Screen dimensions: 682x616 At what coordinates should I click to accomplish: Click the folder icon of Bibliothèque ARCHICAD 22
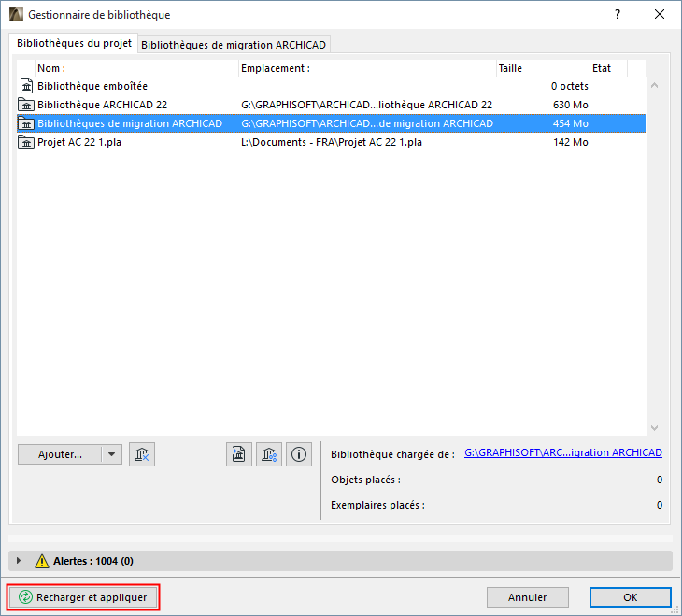click(x=26, y=105)
